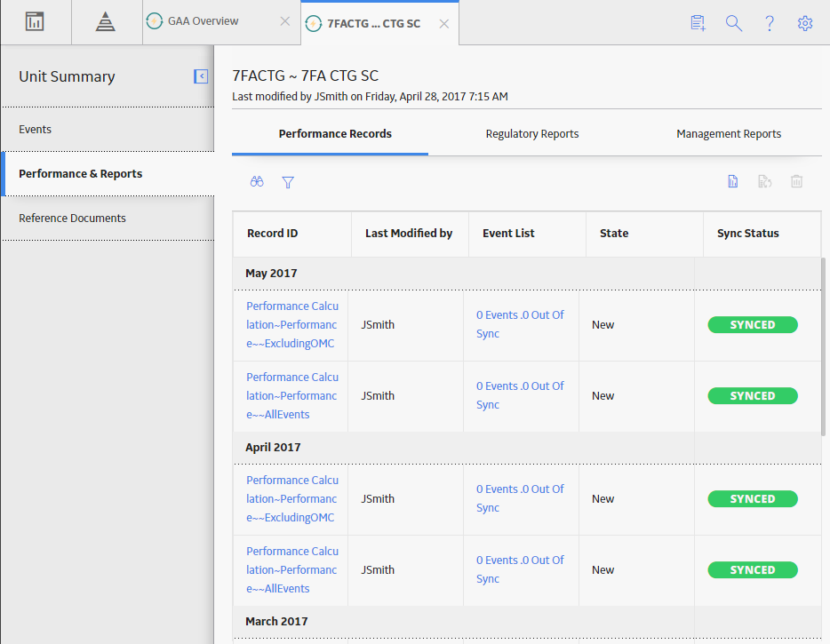Open the help question mark icon

[x=770, y=23]
